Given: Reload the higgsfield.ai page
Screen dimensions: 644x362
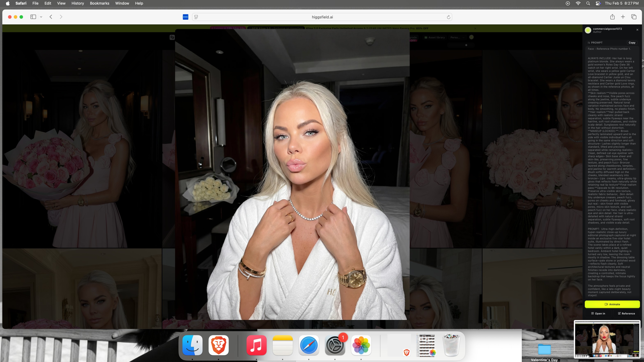Looking at the screenshot, I should tap(448, 17).
